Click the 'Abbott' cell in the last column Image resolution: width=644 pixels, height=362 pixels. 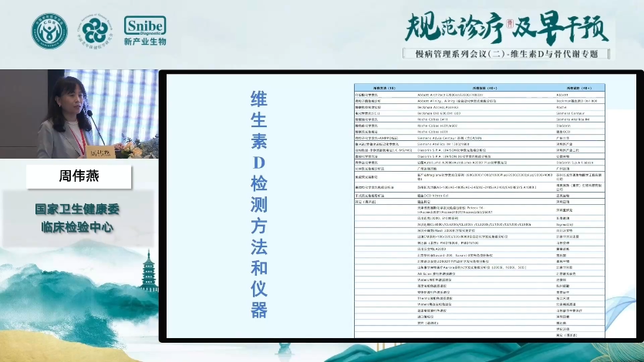562,95
